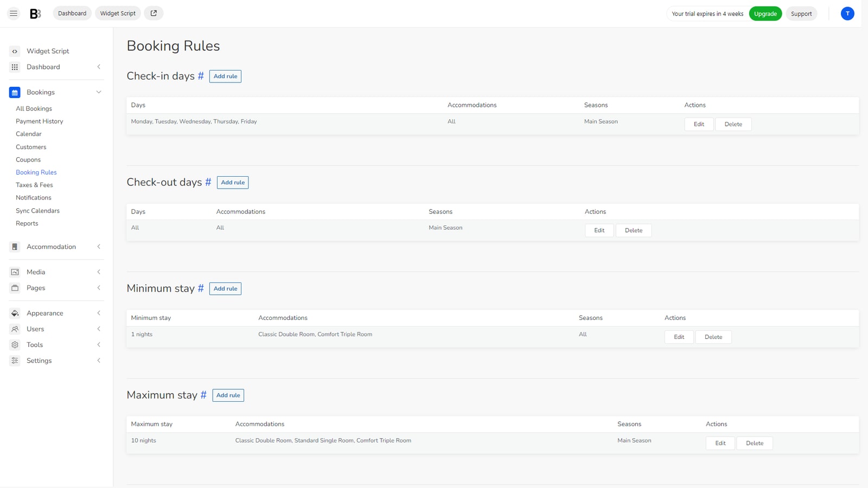Screen dimensions: 868x488
Task: Open the Widget Script tab at top
Action: pyautogui.click(x=117, y=13)
